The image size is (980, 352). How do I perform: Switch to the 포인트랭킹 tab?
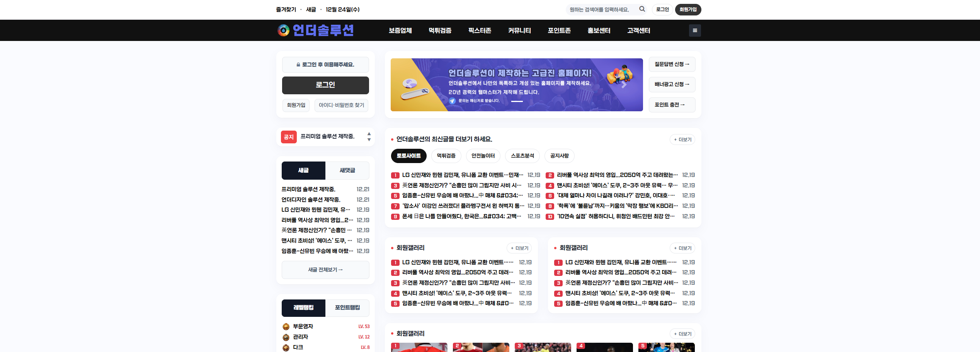pyautogui.click(x=347, y=308)
